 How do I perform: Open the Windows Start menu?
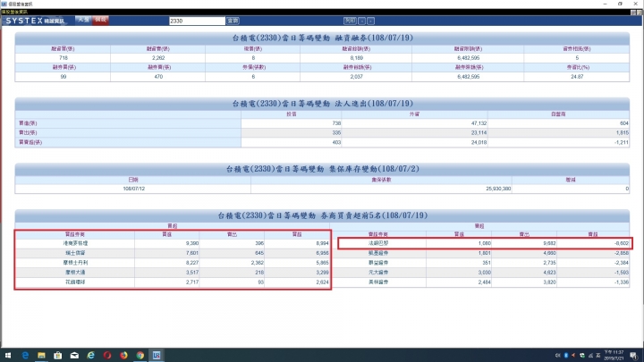(x=8, y=355)
